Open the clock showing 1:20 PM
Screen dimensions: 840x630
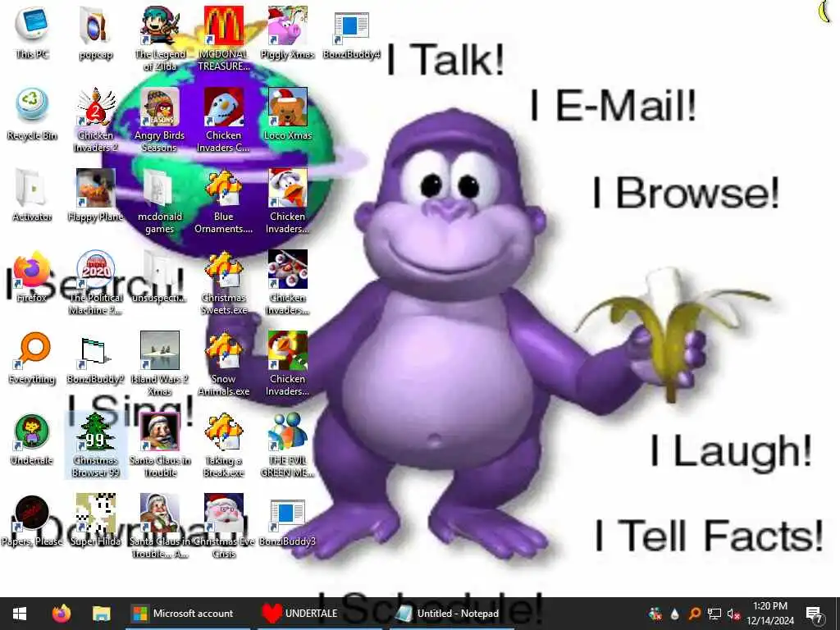click(769, 614)
